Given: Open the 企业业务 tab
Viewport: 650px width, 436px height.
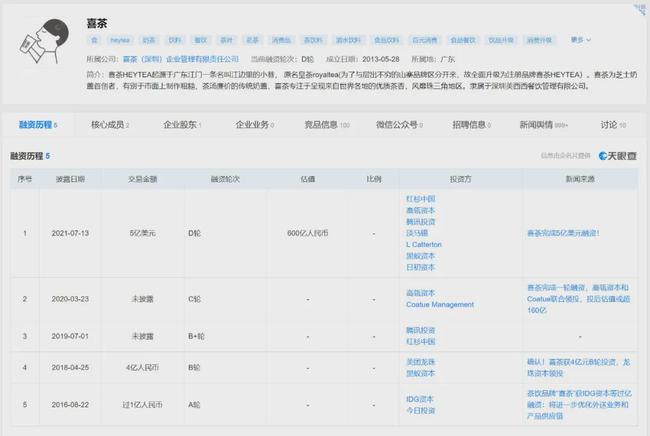Looking at the screenshot, I should click(x=255, y=125).
